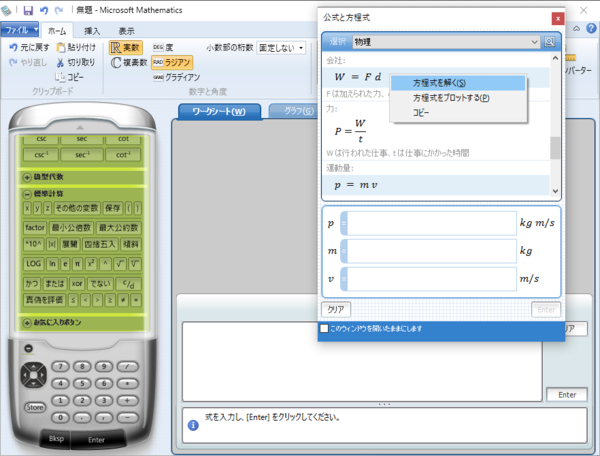600x456 pixels.
Task: Expand the お気に入りボタン section
Action: click(27, 322)
